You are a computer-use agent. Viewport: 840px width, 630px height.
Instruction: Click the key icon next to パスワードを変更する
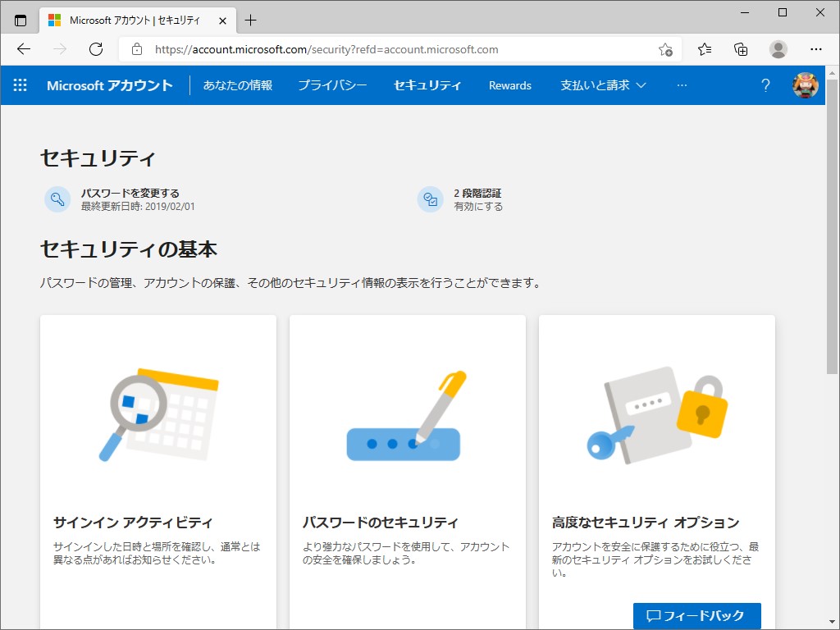pos(57,199)
